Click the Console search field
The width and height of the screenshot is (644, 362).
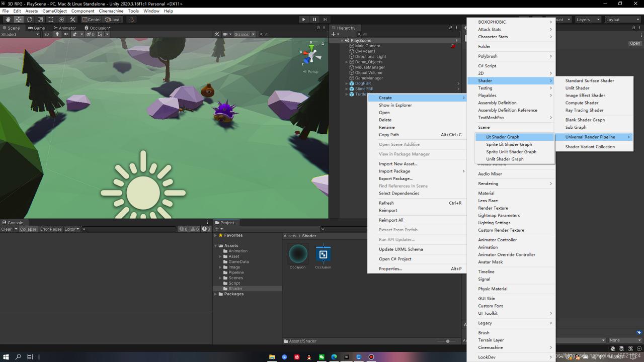click(129, 229)
